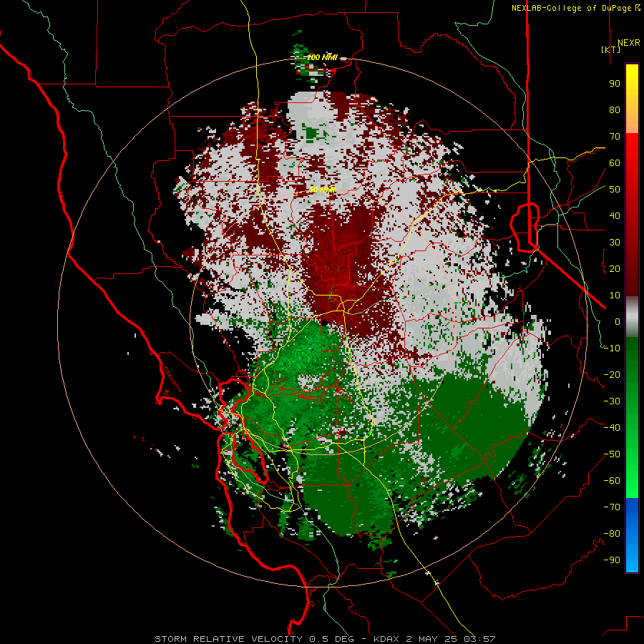Select the -30 value on the velocity scale
644x644 pixels.
pyautogui.click(x=612, y=401)
